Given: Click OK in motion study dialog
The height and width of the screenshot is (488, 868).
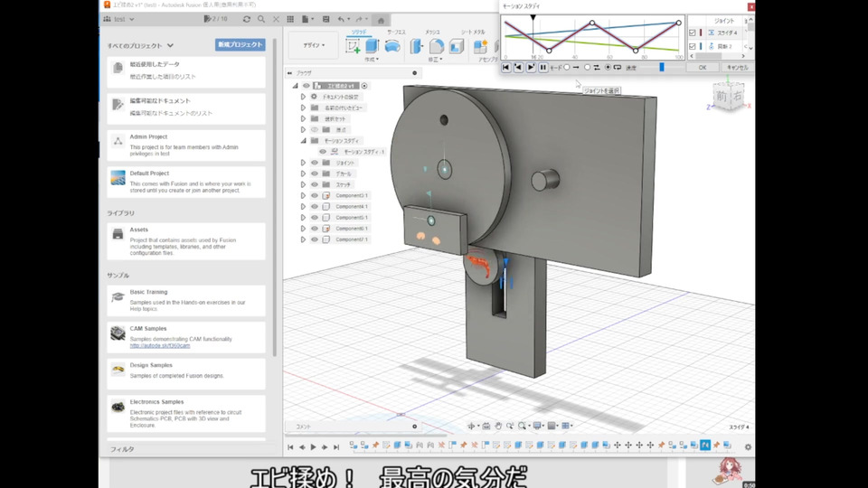Looking at the screenshot, I should click(703, 67).
